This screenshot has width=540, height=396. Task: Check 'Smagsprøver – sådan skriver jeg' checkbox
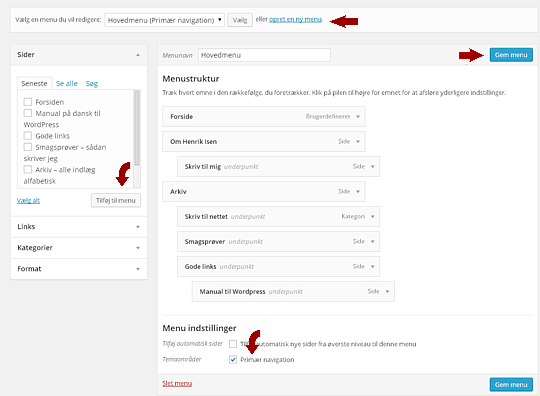[28, 147]
